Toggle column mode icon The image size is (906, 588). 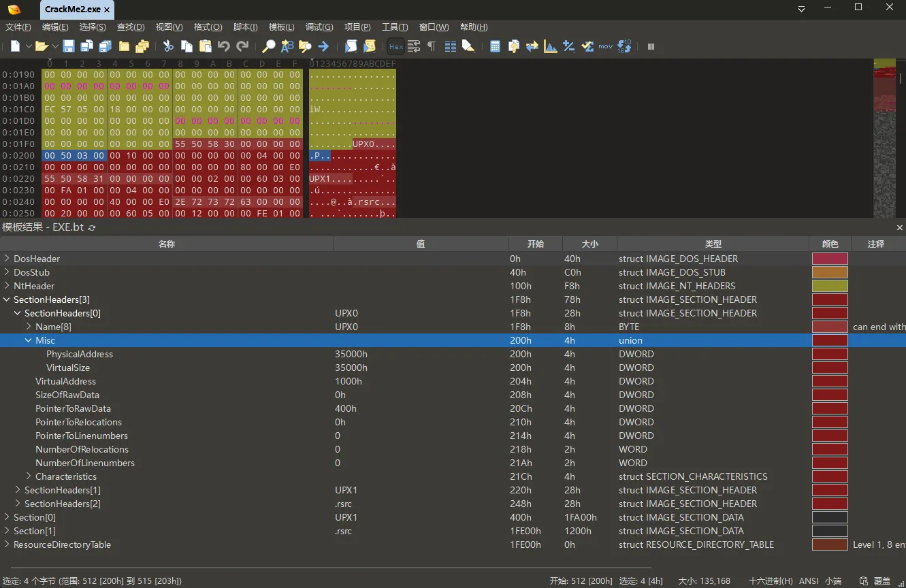pos(450,46)
